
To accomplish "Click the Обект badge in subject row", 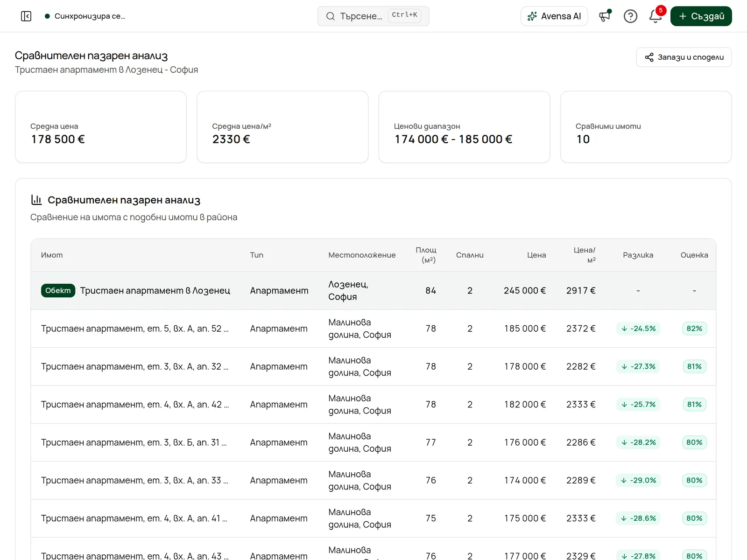I will pyautogui.click(x=58, y=290).
